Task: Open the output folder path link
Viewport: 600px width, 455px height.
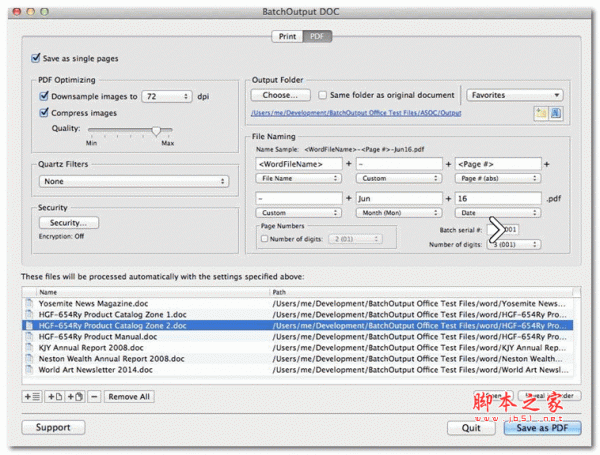Action: coord(356,113)
